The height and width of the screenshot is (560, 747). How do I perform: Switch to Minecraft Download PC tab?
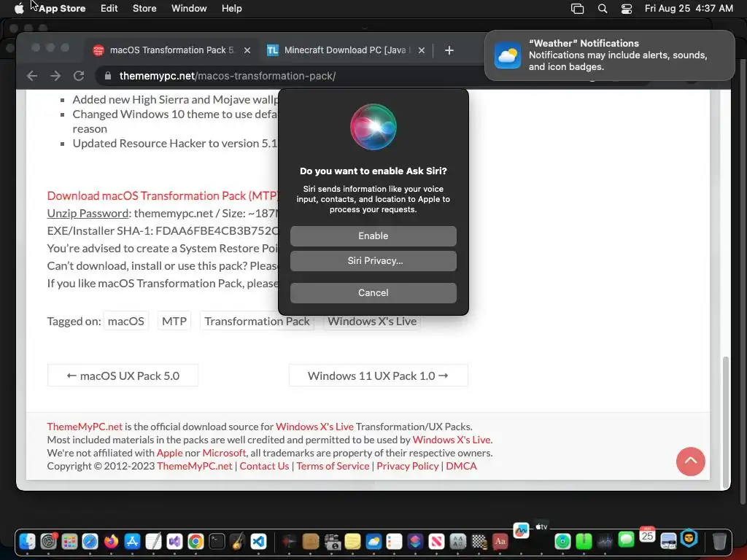pyautogui.click(x=346, y=50)
